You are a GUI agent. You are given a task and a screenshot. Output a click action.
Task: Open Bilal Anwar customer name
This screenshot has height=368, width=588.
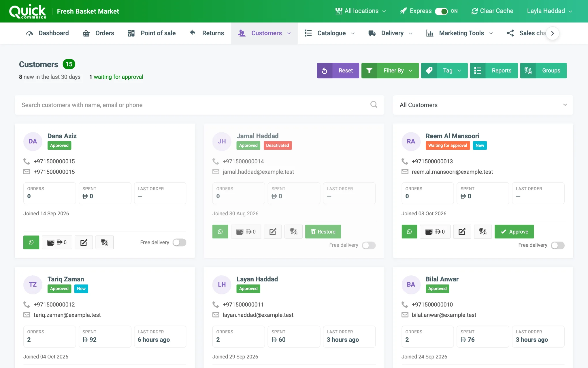click(x=442, y=279)
